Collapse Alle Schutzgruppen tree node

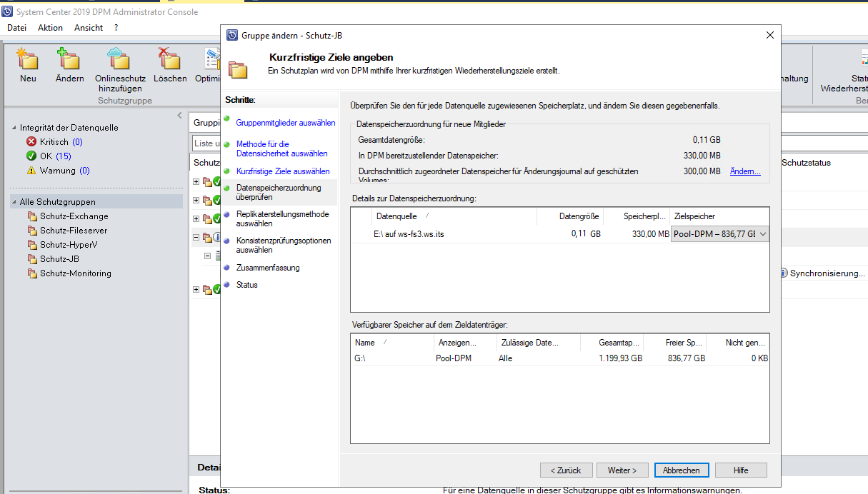[14, 202]
